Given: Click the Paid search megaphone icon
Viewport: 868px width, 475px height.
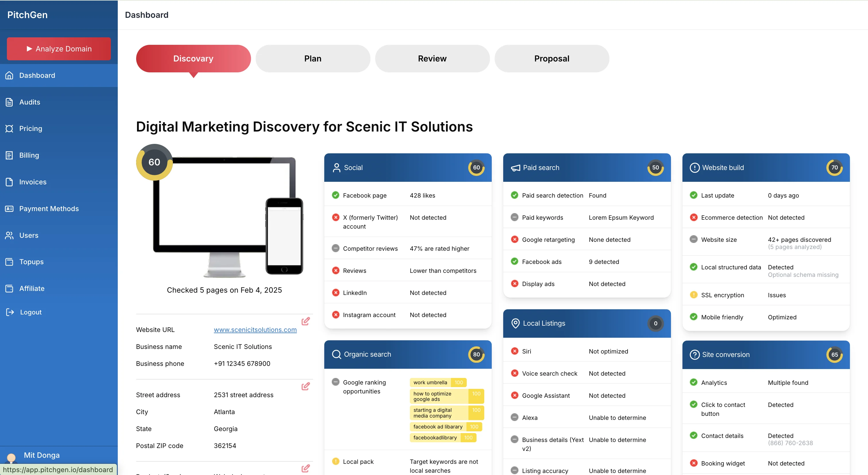Looking at the screenshot, I should [515, 168].
